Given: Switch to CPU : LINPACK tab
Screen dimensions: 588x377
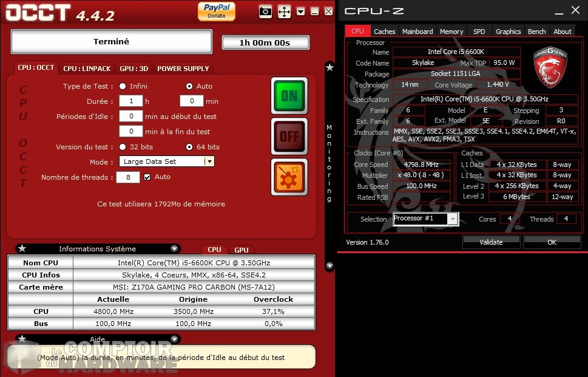Looking at the screenshot, I should 87,68.
